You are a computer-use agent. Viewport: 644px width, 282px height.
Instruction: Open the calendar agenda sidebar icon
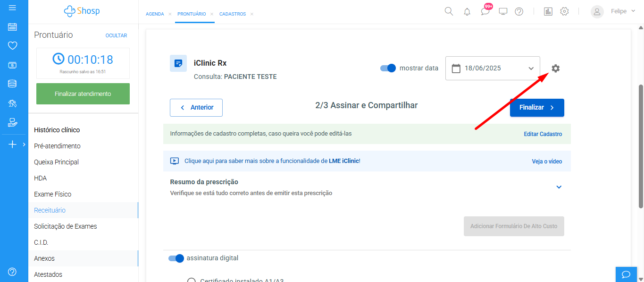click(13, 27)
